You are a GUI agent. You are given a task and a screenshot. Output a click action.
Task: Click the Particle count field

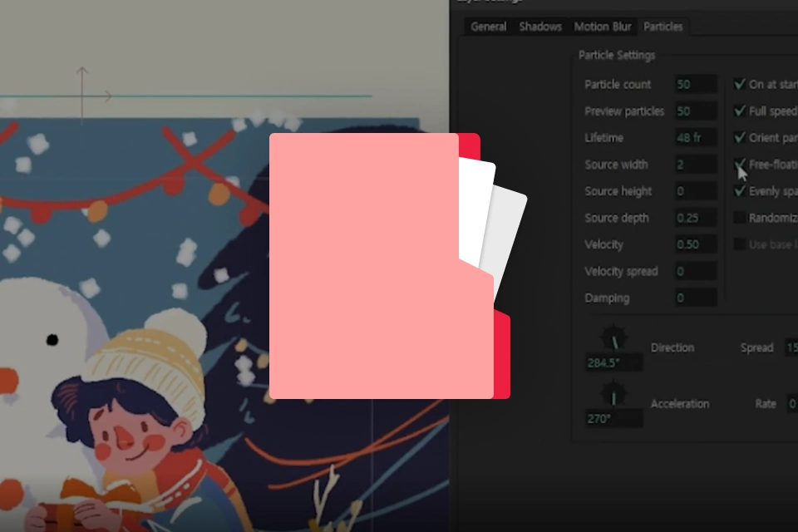(x=695, y=85)
